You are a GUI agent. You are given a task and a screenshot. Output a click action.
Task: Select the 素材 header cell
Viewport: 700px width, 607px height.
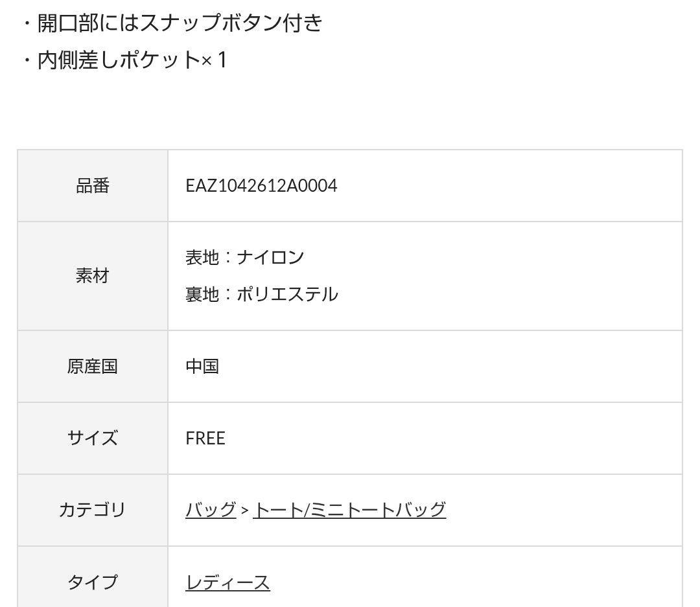pyautogui.click(x=93, y=276)
